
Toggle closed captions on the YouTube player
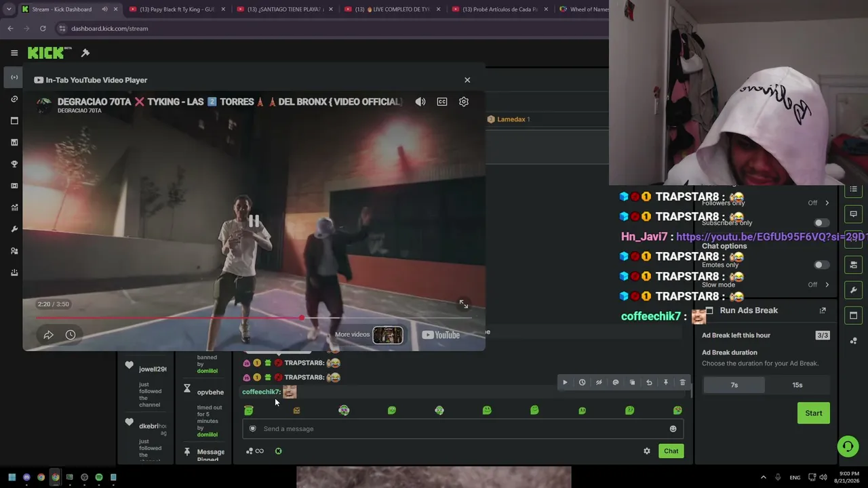(442, 102)
